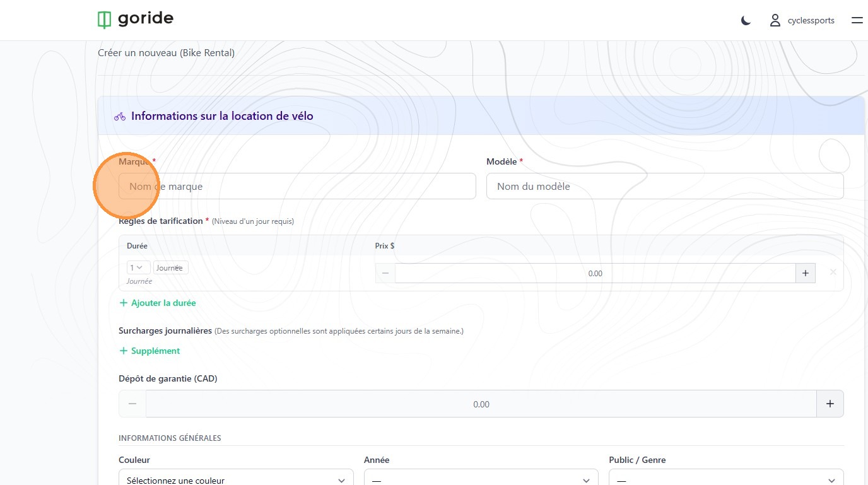Add a Supplément surcharge

(x=150, y=351)
